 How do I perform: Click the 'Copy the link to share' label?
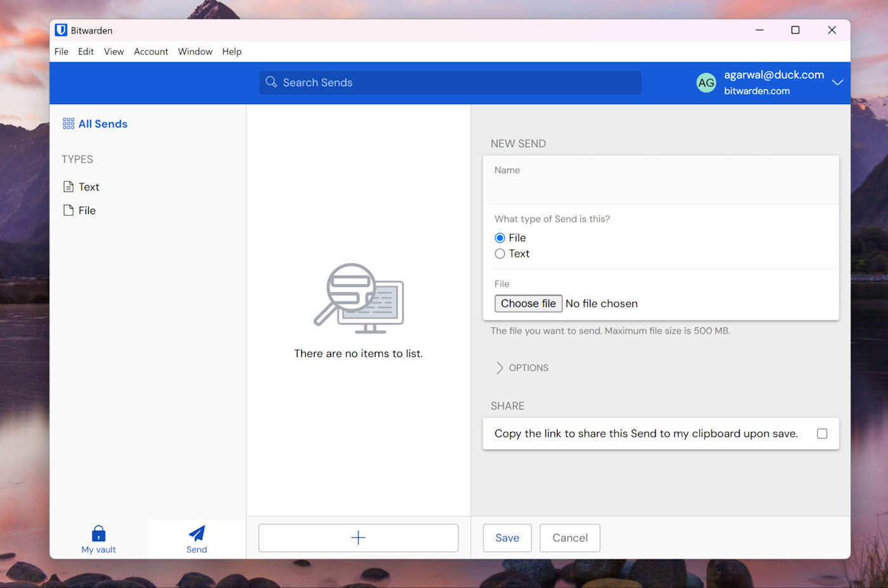(x=646, y=434)
